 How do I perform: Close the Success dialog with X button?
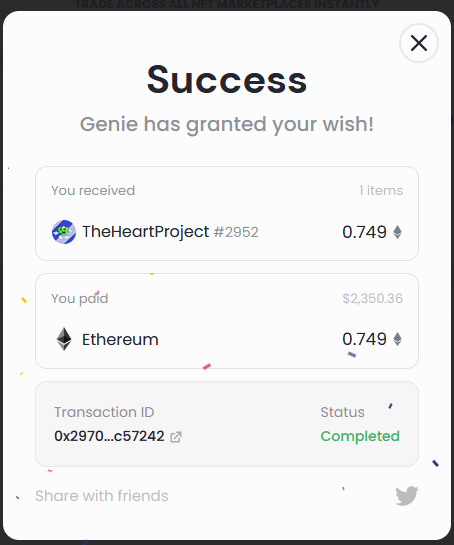(x=419, y=43)
